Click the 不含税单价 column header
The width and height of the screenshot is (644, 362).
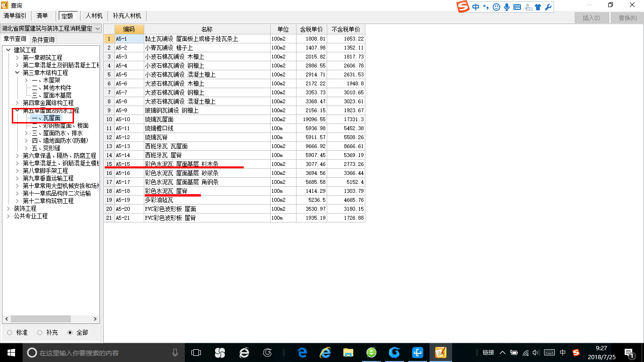[346, 29]
